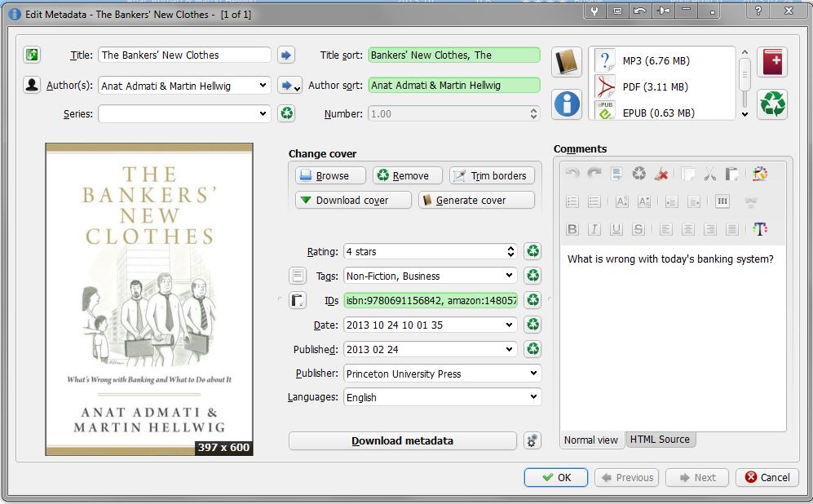Insert unordered bullet list in Comments
Screen dimensions: 813x504
coord(594,201)
